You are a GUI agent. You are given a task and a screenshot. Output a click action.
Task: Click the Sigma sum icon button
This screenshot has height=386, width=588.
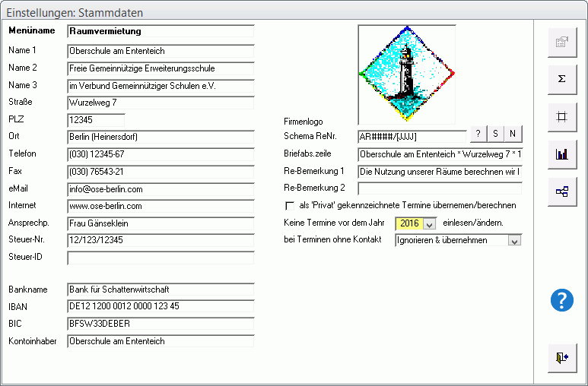562,79
